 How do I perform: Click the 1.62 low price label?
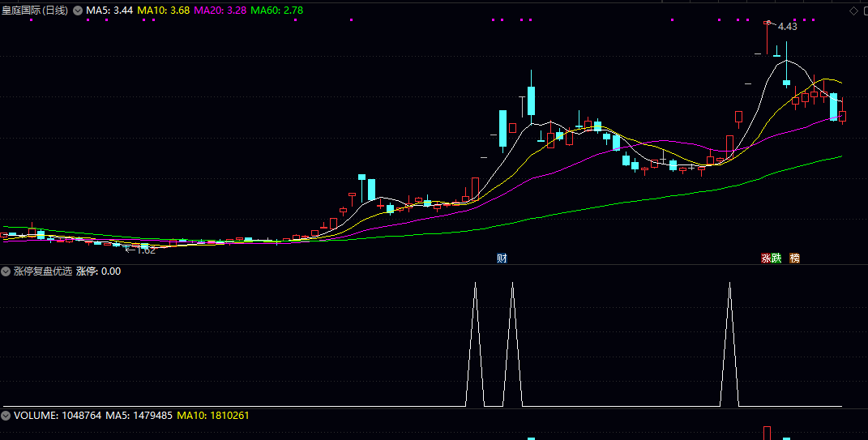pos(145,250)
